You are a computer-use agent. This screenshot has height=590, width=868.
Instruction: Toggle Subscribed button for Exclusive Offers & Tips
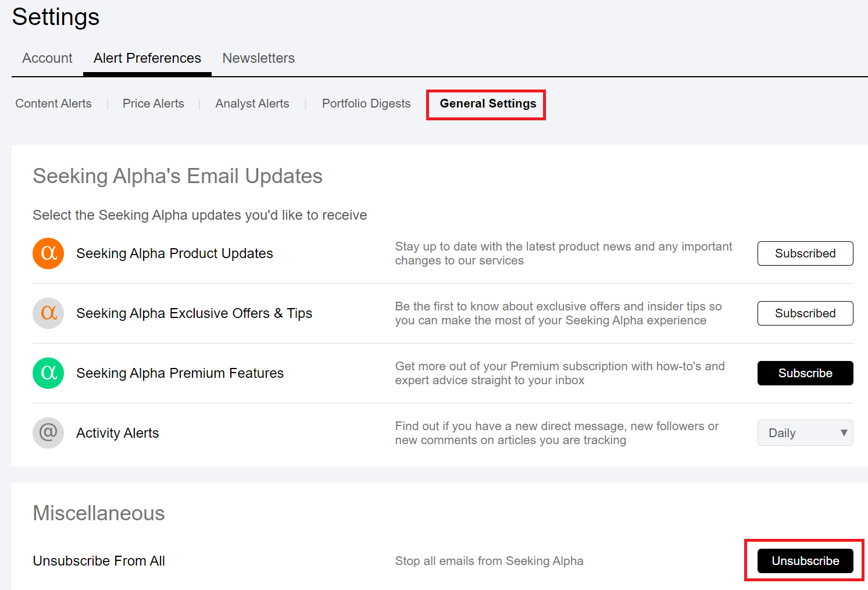pyautogui.click(x=805, y=313)
